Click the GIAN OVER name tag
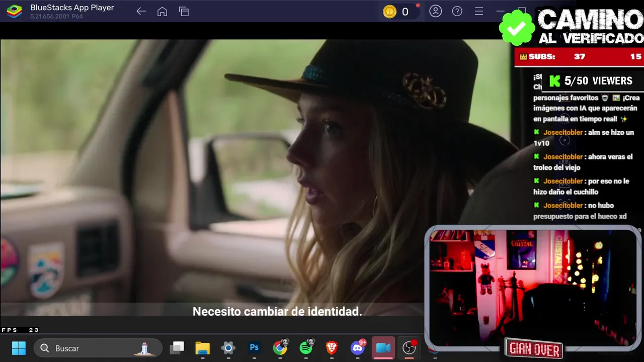This screenshot has height=362, width=644. click(x=534, y=348)
